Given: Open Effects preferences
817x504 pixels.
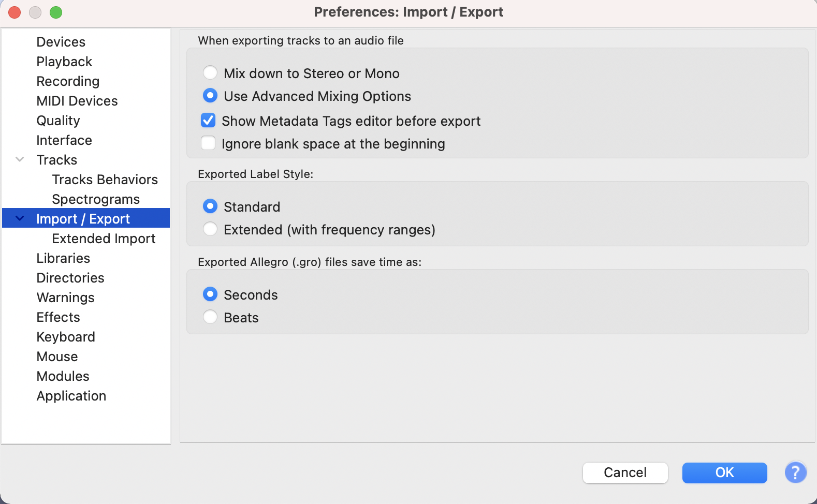Looking at the screenshot, I should coord(58,317).
